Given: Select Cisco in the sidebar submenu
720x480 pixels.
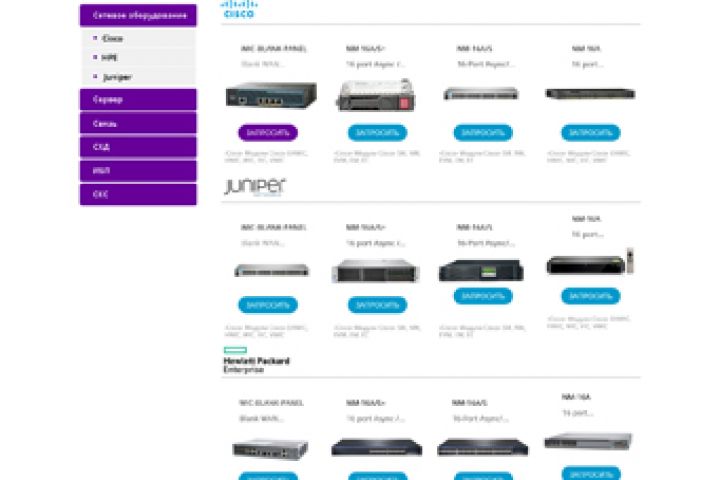Looking at the screenshot, I should 112,39.
